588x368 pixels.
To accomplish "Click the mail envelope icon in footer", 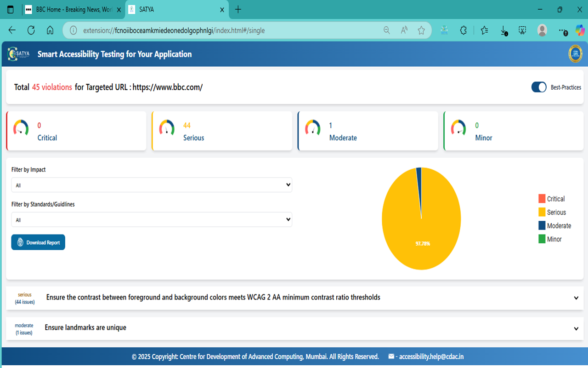I will click(391, 356).
